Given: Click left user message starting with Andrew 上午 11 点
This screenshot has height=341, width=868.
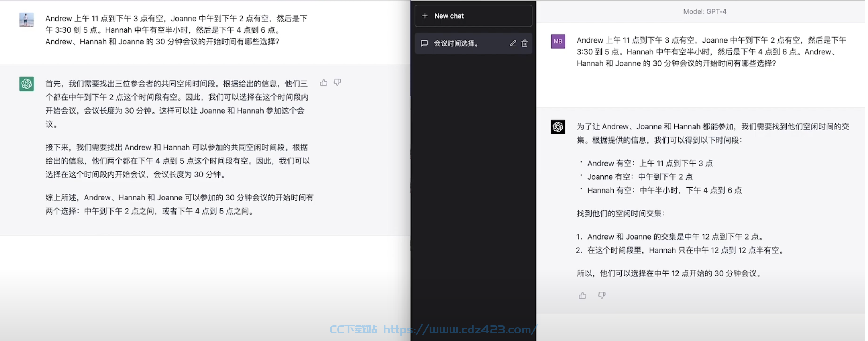Looking at the screenshot, I should [x=177, y=30].
